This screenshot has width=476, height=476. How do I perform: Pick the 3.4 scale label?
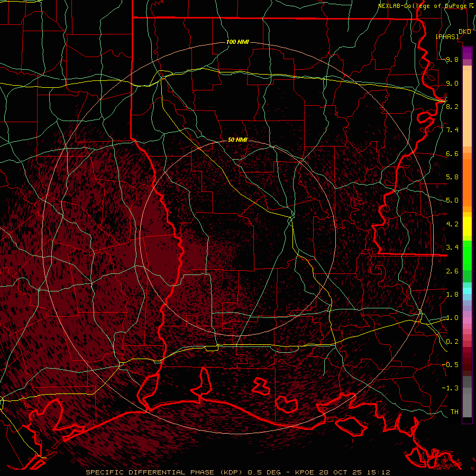pos(452,248)
